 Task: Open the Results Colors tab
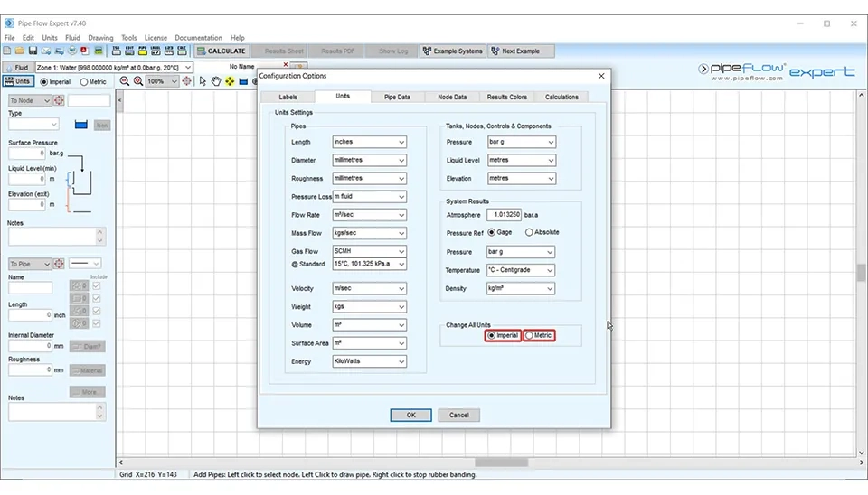[x=506, y=97]
